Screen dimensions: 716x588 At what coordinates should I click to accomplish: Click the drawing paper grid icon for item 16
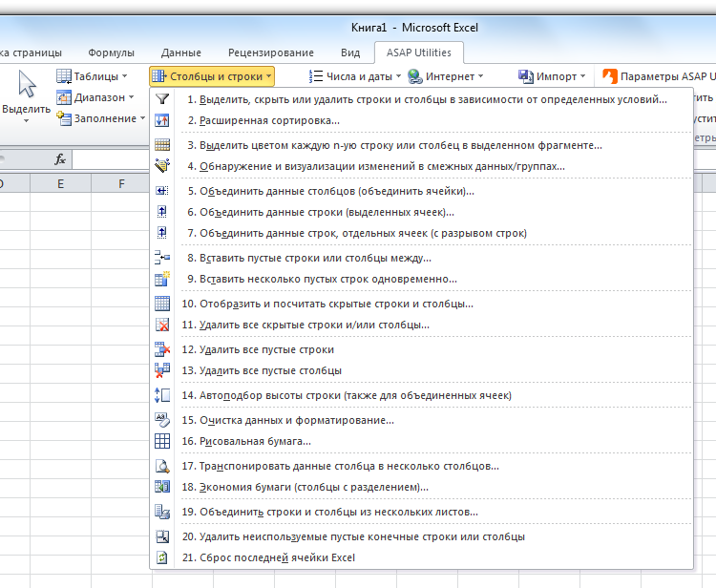click(162, 441)
